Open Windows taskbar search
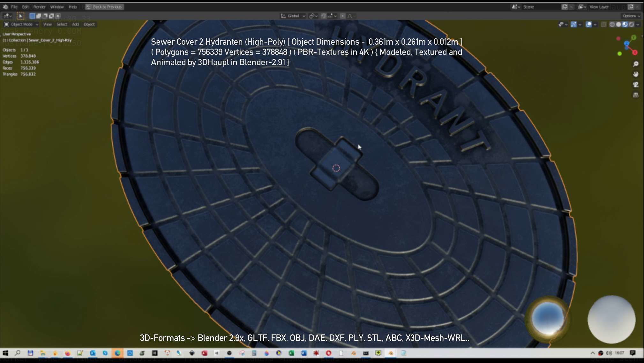The image size is (644, 363). click(18, 353)
